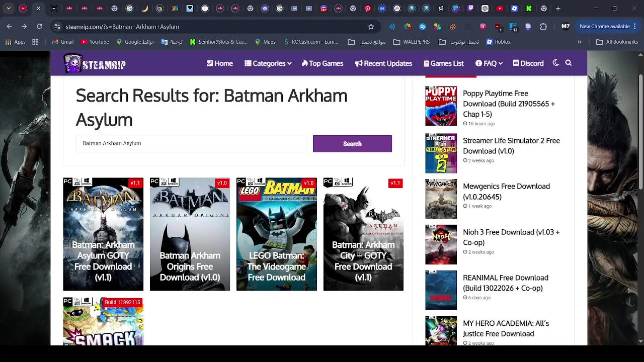Viewport: 644px width, 362px height.
Task: Click the REANIMAL thumbnail
Action: pyautogui.click(x=441, y=290)
